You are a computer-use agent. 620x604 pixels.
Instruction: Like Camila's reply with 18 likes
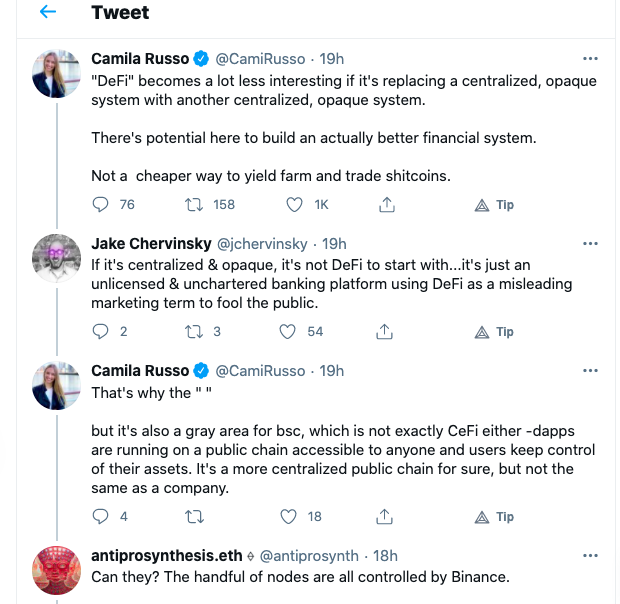[x=288, y=517]
